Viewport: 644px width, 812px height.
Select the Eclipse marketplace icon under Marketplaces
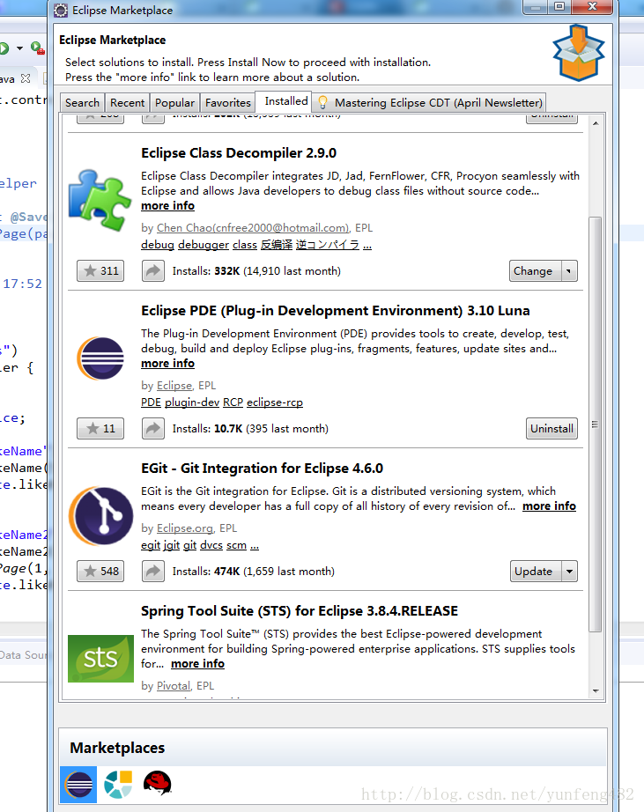tap(78, 785)
